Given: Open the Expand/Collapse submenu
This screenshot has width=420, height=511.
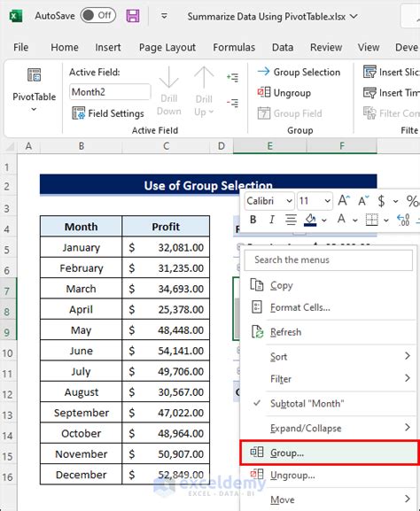Looking at the screenshot, I should [x=328, y=428].
